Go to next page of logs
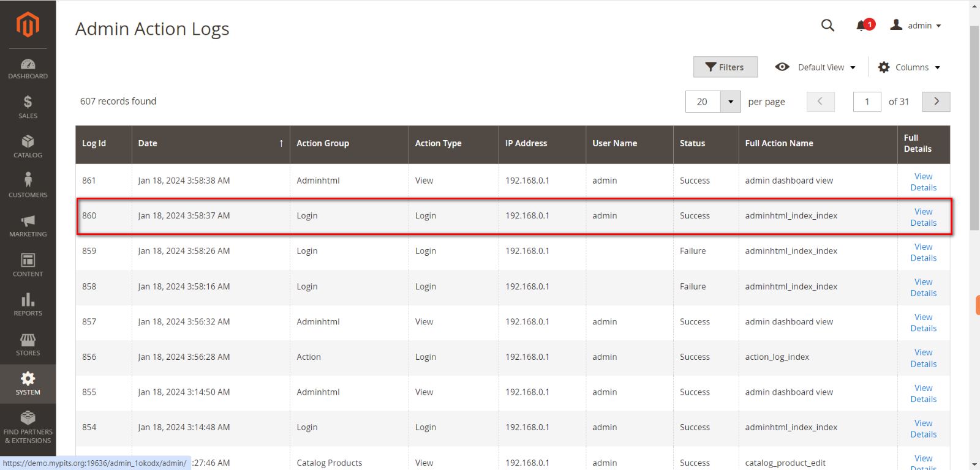Screen dimensions: 980x470 pyautogui.click(x=936, y=102)
